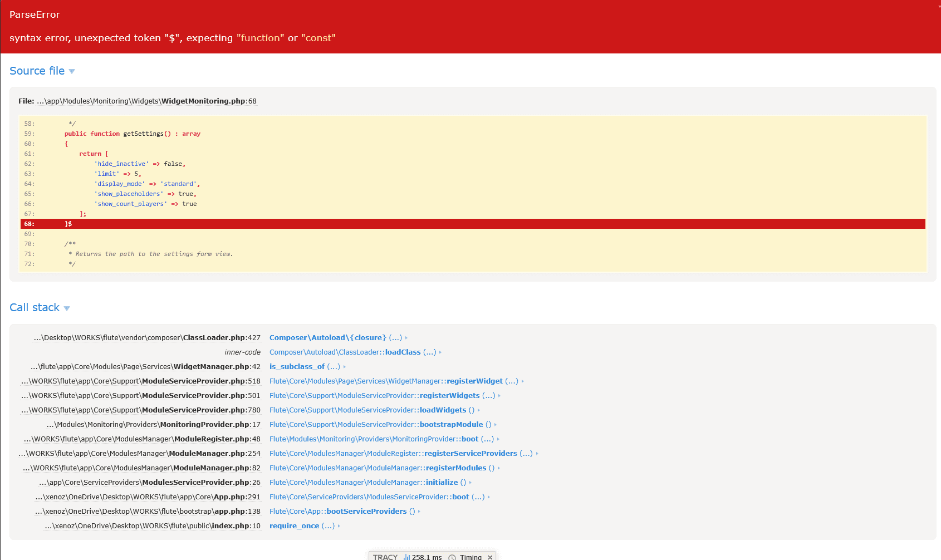Screen dimensions: 941x560
Task: Click the TRACY logo in debug bar
Action: (385, 557)
